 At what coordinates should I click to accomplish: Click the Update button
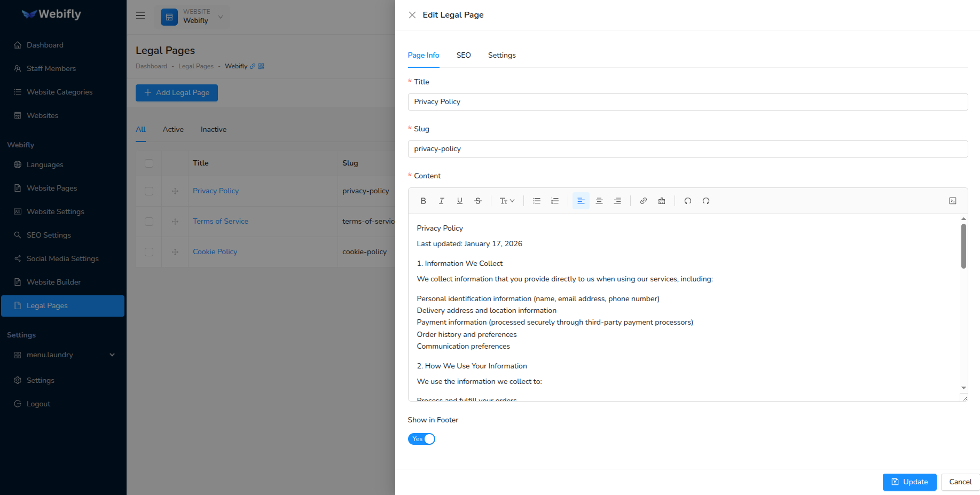click(909, 482)
